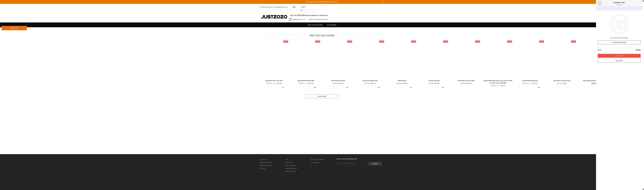Click the JUSTZOZO logo

(x=274, y=17)
